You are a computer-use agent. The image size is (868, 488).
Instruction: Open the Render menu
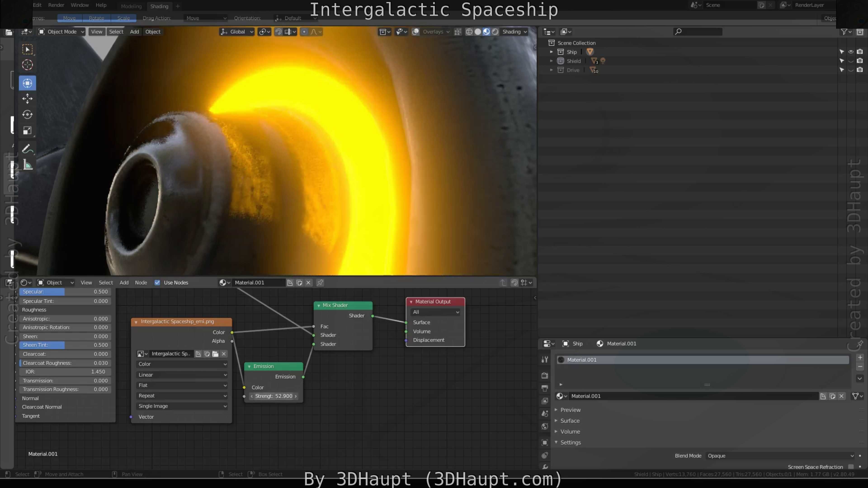(x=56, y=5)
